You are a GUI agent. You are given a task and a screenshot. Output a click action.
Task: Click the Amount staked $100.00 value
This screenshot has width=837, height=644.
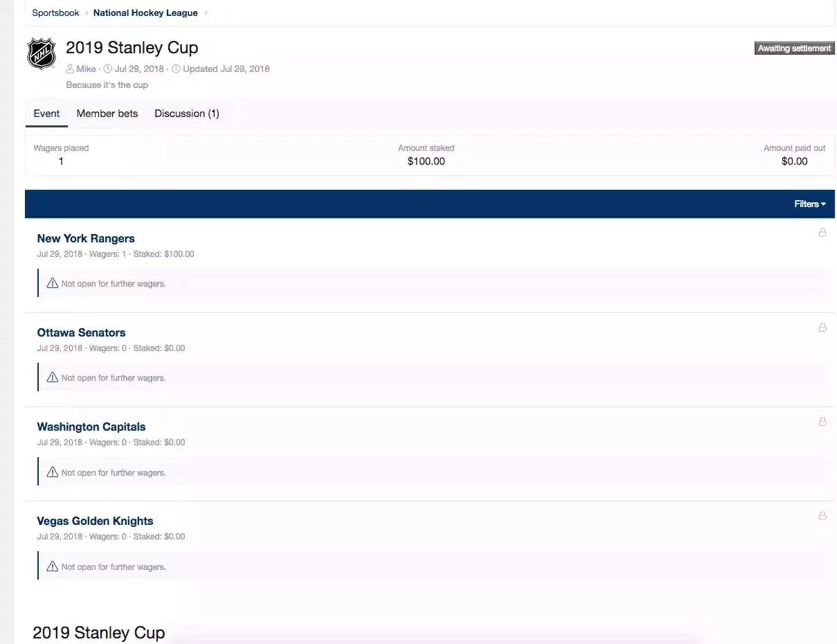click(x=426, y=161)
